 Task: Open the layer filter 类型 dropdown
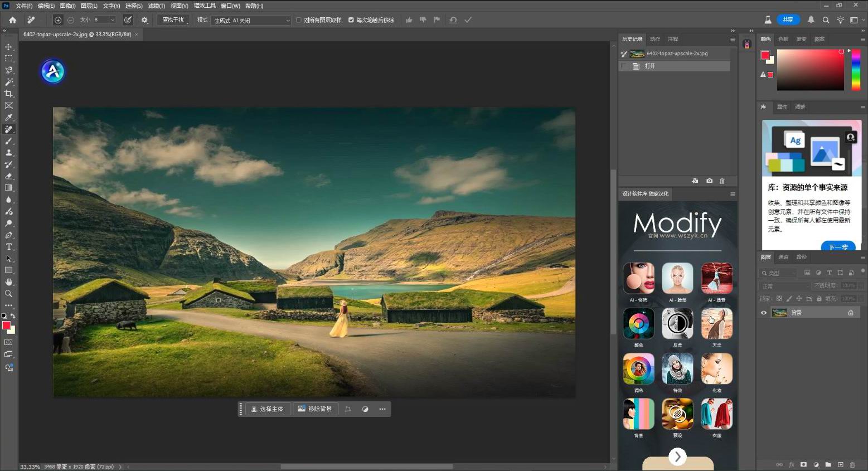click(x=778, y=273)
